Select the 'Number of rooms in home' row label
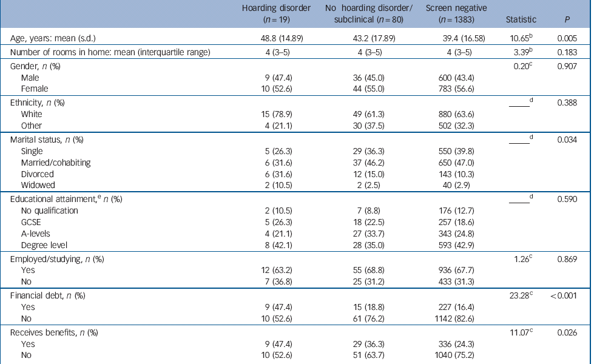This screenshot has width=611, height=364. (x=110, y=52)
